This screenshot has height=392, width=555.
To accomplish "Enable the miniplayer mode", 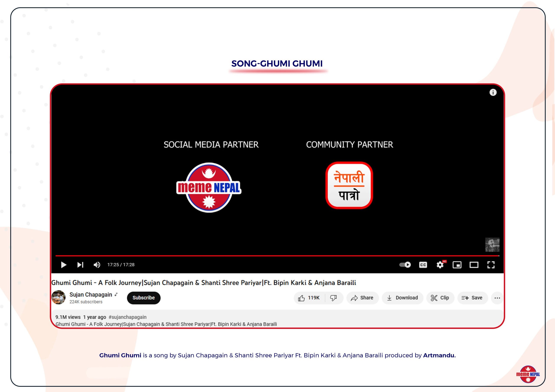I will (457, 265).
